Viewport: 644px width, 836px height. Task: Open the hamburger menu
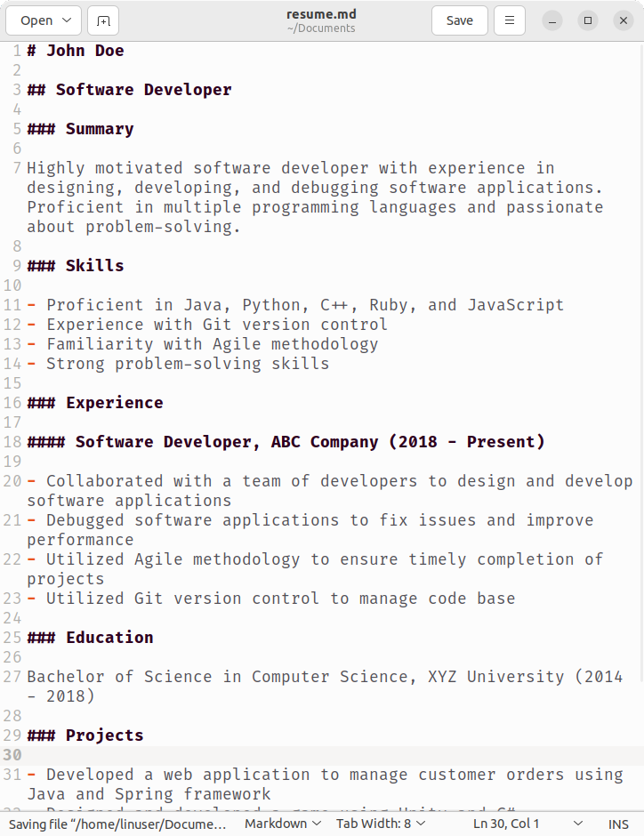pos(509,20)
